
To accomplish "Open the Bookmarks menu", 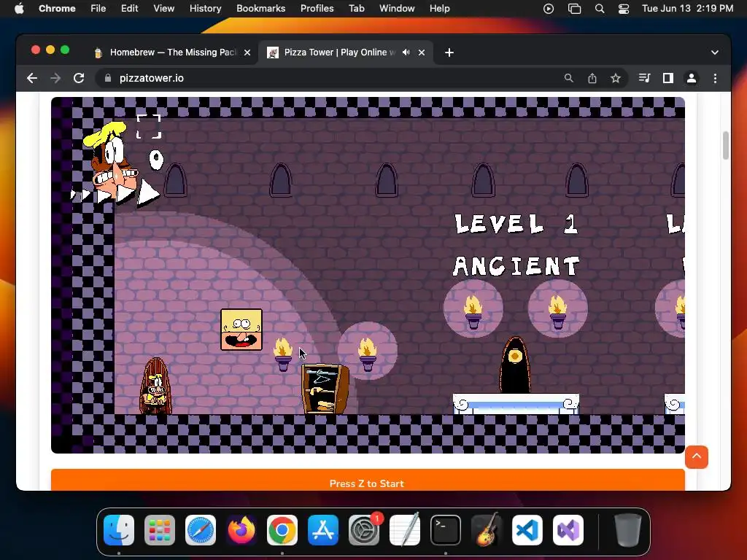I will [x=260, y=9].
